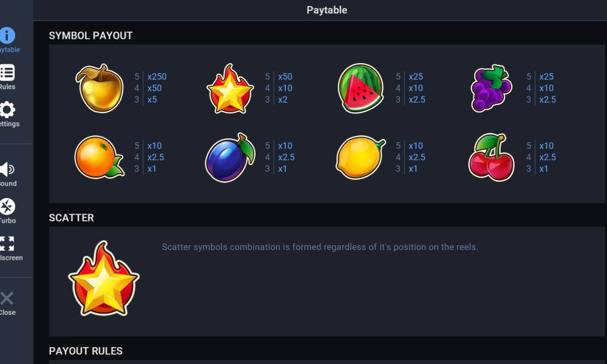The width and height of the screenshot is (607, 364).
Task: Click the x250 golden apple payout value
Action: [x=157, y=76]
